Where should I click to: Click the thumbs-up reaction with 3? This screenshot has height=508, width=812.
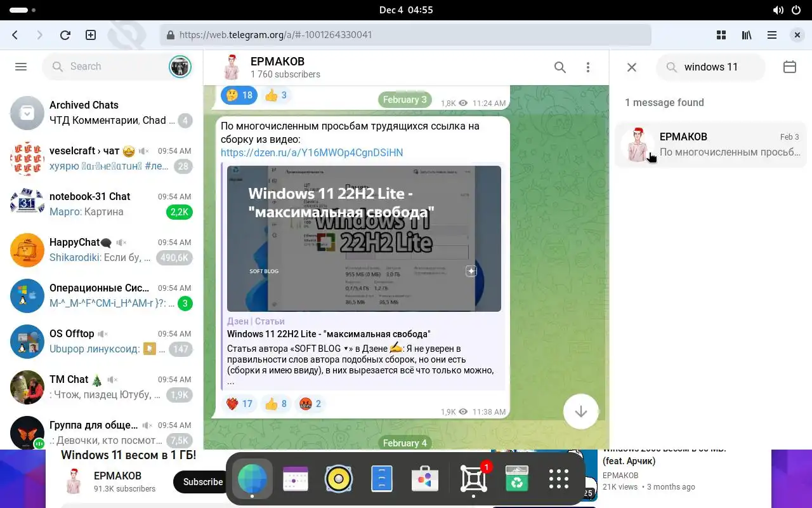[276, 95]
